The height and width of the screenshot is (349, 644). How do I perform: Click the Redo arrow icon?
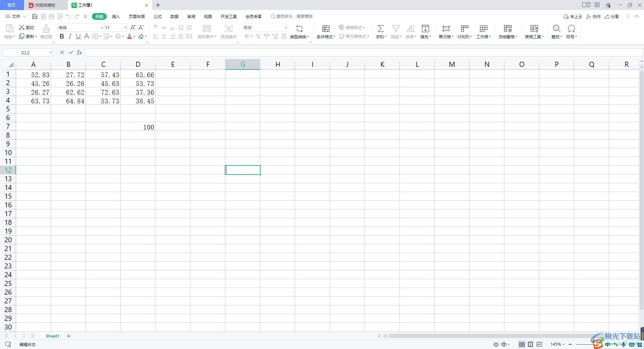[77, 16]
